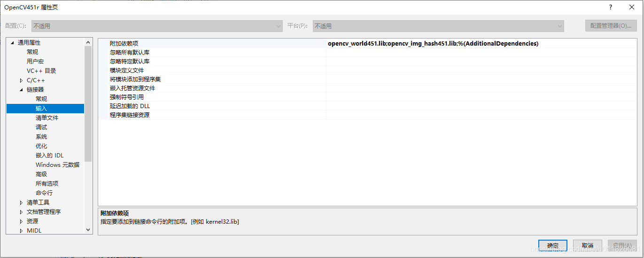644x258 pixels.
Task: Click the 延迟加载的 DLL property row
Action: tap(367, 106)
